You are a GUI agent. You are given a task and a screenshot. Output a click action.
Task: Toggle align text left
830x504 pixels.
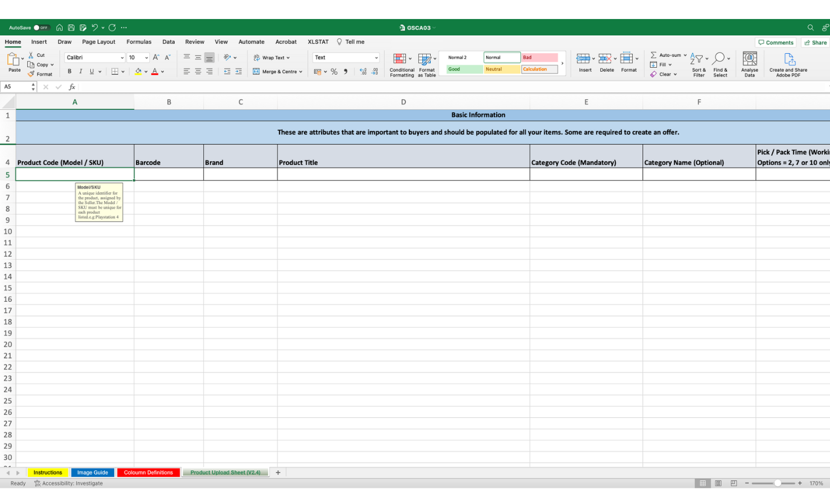click(186, 72)
